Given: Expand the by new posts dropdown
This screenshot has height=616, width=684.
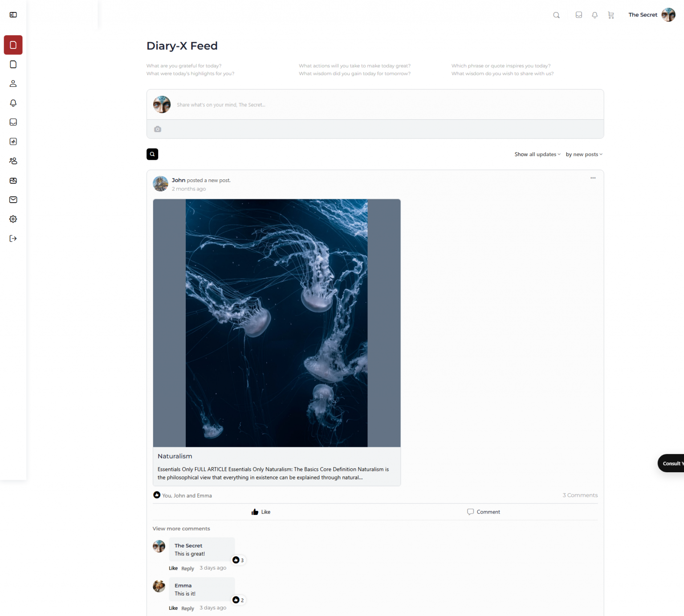Looking at the screenshot, I should pos(584,154).
